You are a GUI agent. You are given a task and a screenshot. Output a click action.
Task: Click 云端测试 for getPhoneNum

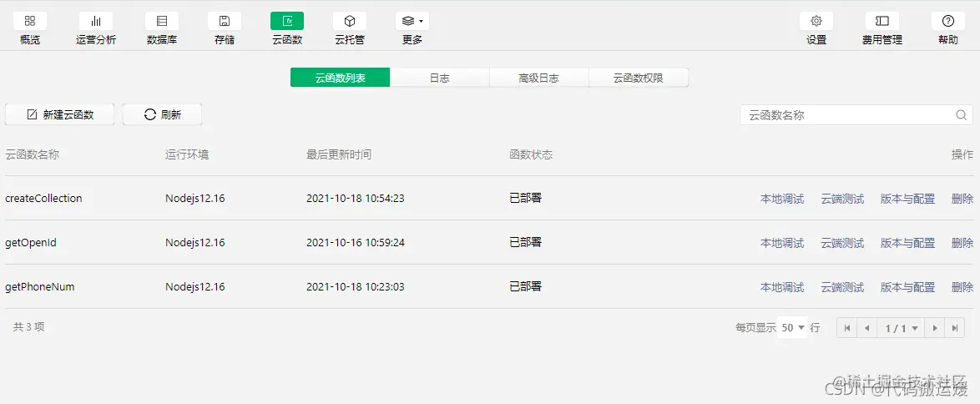click(x=842, y=287)
